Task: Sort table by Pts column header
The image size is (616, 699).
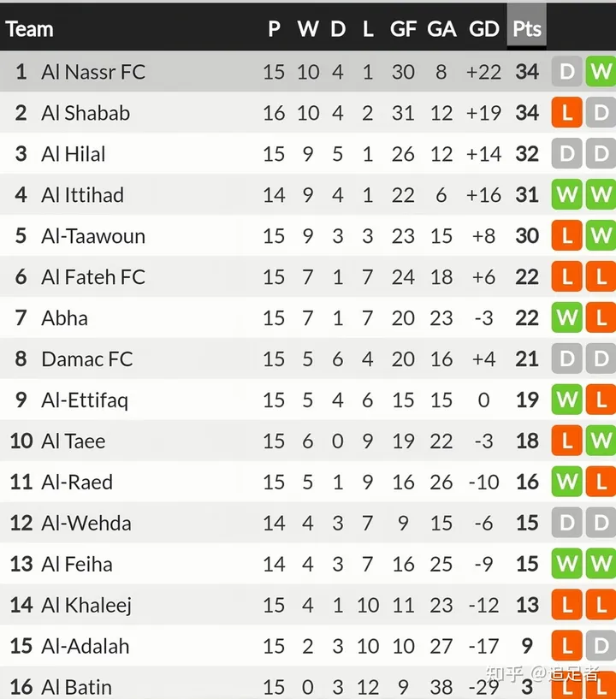Action: click(527, 29)
